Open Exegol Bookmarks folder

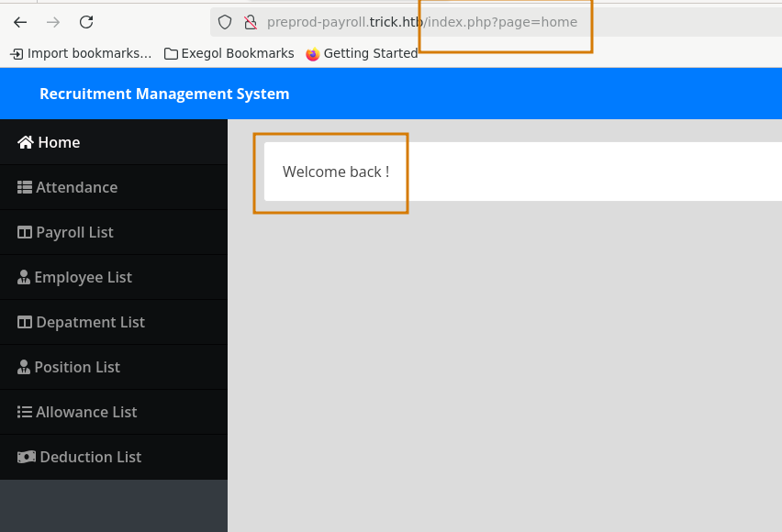[x=229, y=53]
